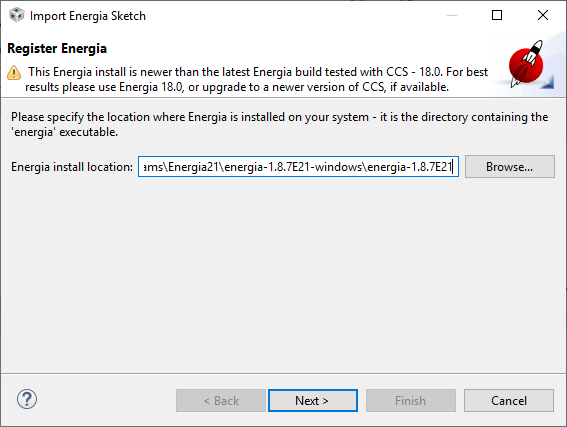567x427 pixels.
Task: Close the Import Energia Sketch dialog
Action: (x=543, y=15)
